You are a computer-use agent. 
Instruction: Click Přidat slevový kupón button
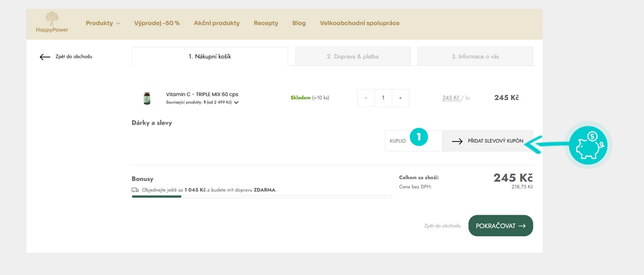tap(488, 141)
